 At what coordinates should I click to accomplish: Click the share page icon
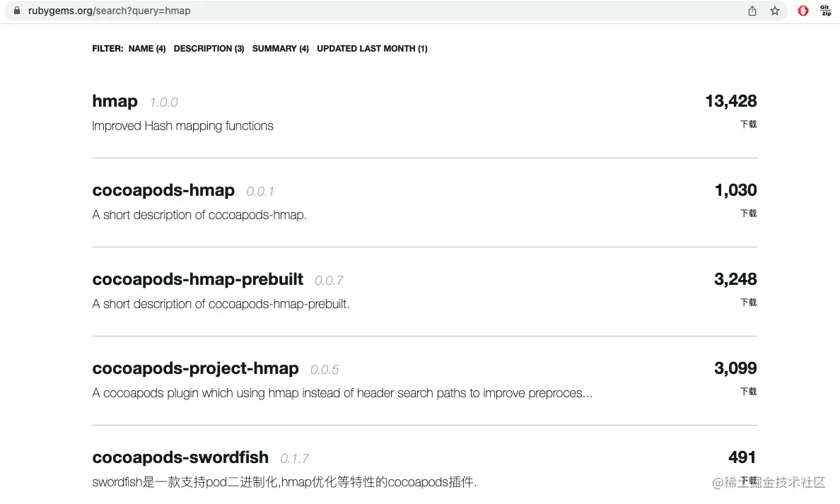[752, 11]
